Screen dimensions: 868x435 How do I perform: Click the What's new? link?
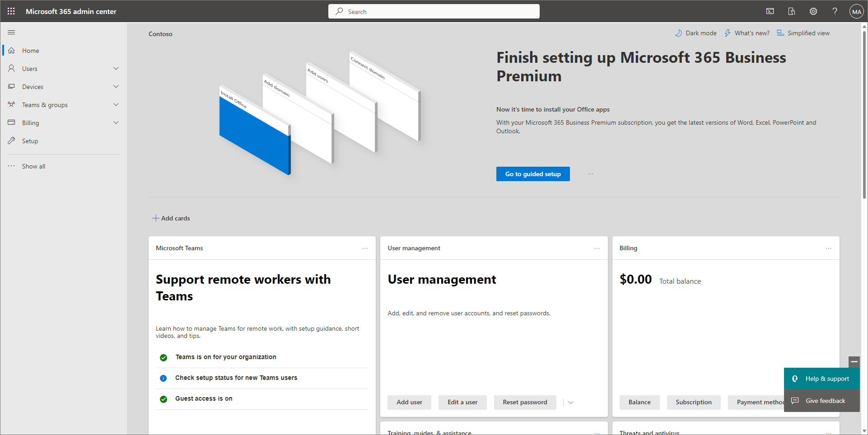click(752, 33)
